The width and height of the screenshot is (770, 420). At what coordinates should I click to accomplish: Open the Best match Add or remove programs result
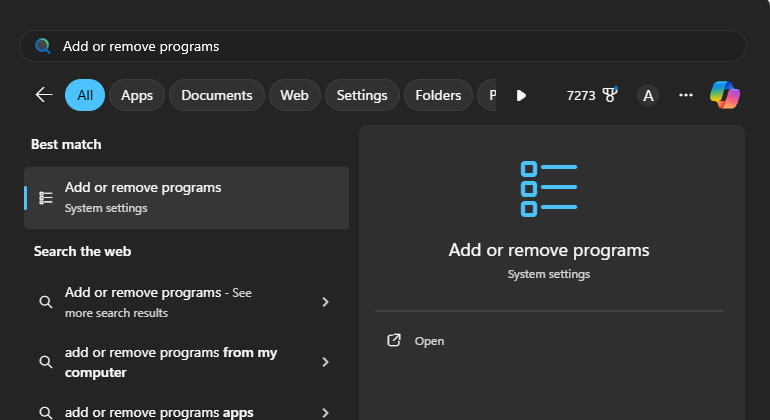tap(186, 197)
